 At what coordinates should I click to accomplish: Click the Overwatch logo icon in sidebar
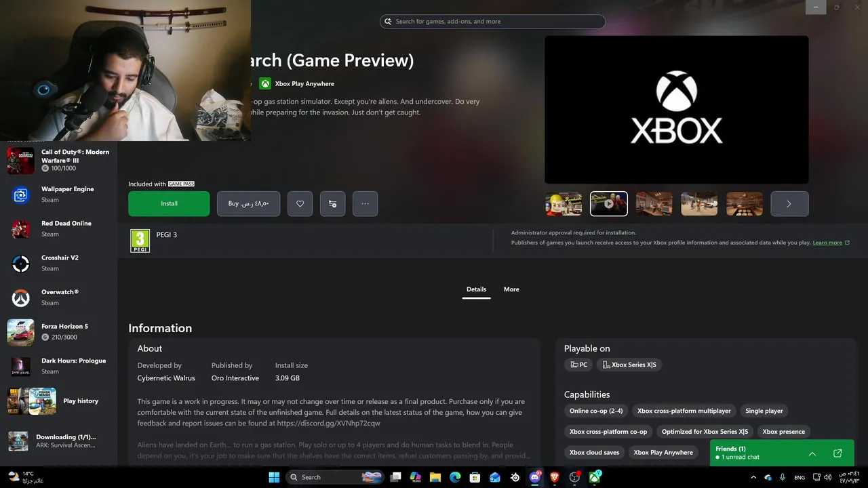(x=20, y=298)
